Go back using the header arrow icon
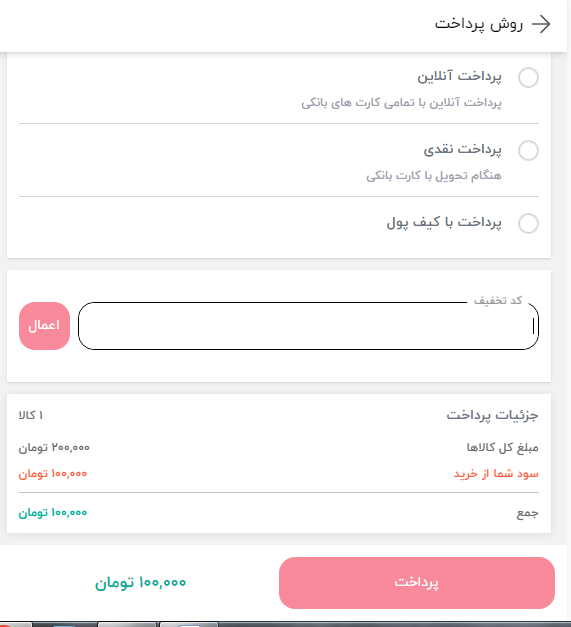 [x=541, y=24]
